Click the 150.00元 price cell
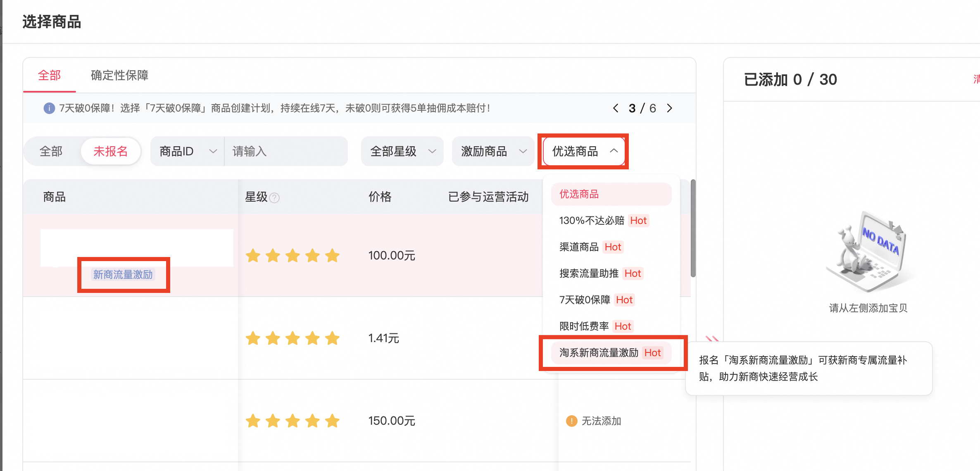This screenshot has height=471, width=980. (392, 421)
